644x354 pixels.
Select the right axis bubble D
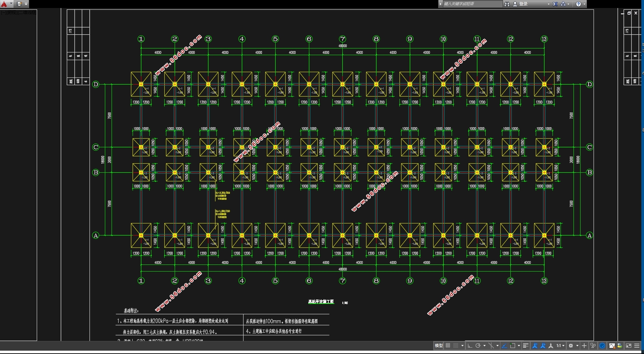pyautogui.click(x=589, y=84)
